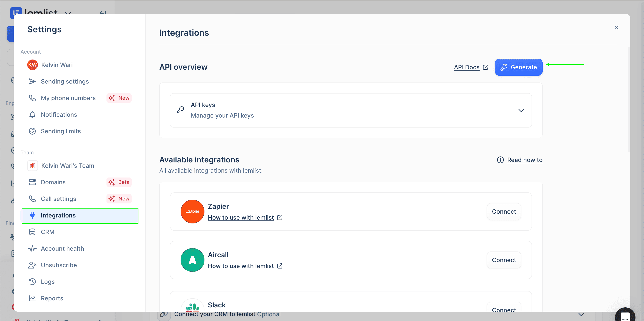Click the Kelvin Wari KW avatar
This screenshot has height=321, width=644.
(x=32, y=65)
